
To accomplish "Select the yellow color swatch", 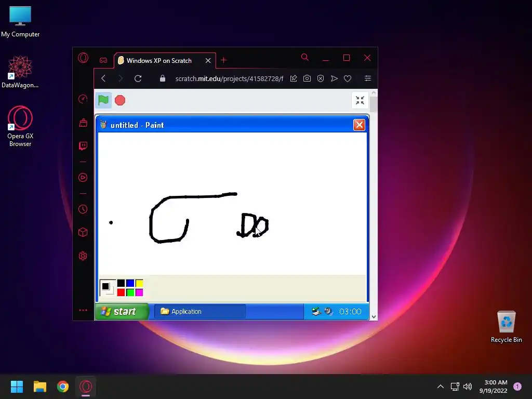I will pos(139,283).
